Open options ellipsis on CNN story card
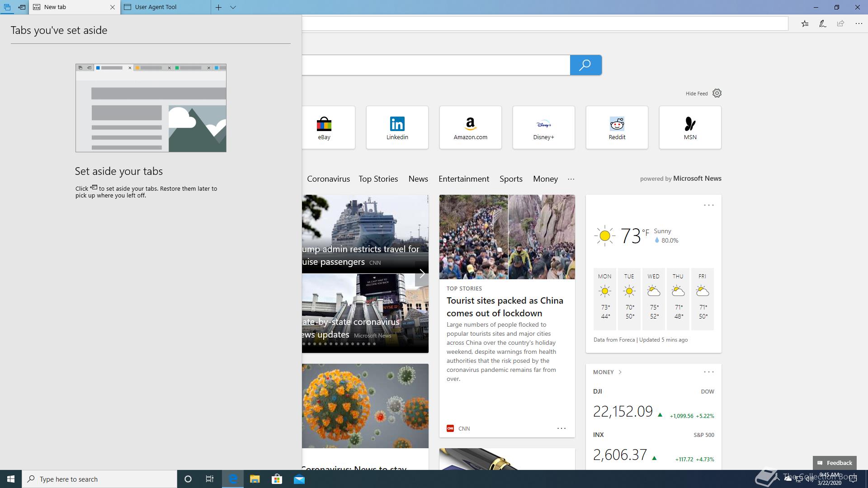This screenshot has width=868, height=488. 561,428
